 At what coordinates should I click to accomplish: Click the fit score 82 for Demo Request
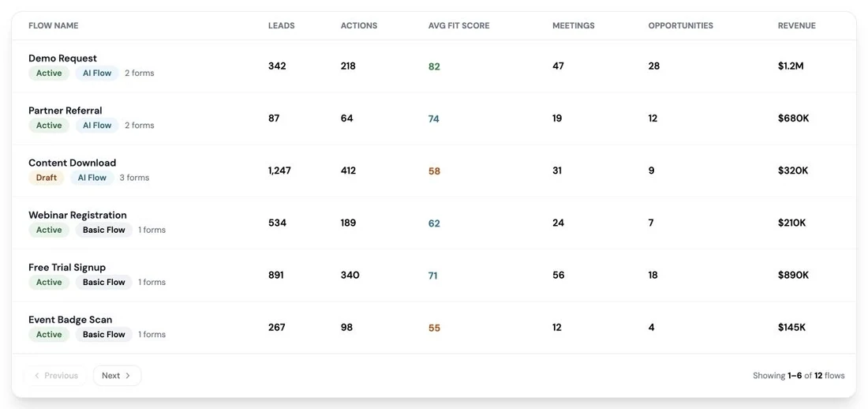[x=434, y=66]
